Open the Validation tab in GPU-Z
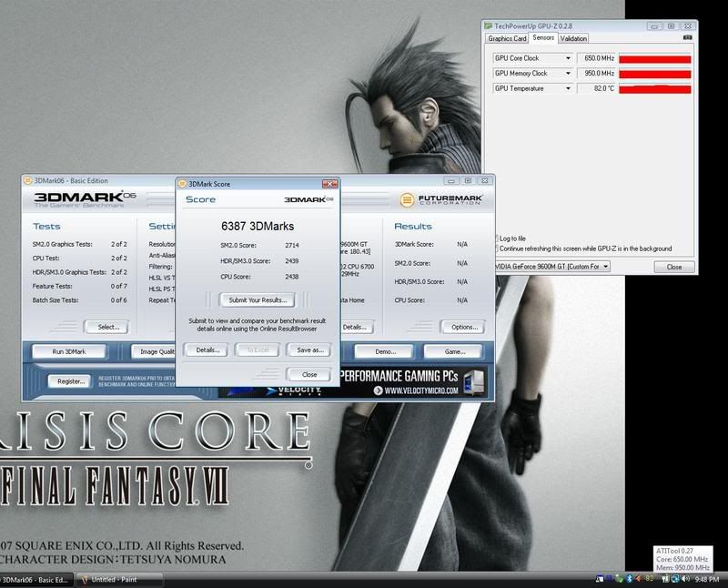 click(x=573, y=38)
